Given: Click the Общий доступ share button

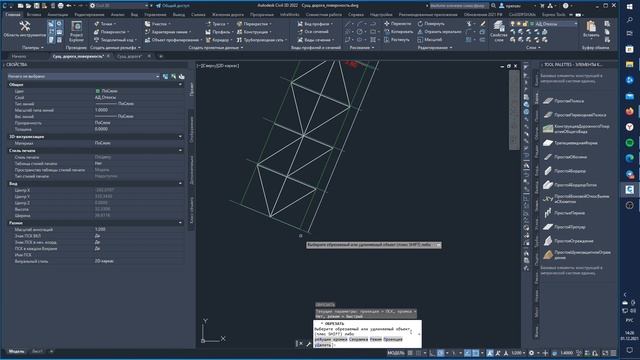Looking at the screenshot, I should [173, 6].
